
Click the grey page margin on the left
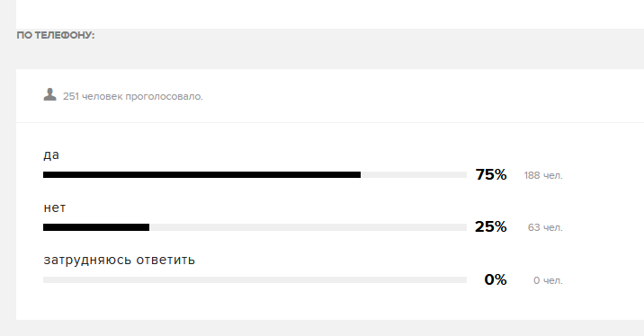tap(8, 168)
